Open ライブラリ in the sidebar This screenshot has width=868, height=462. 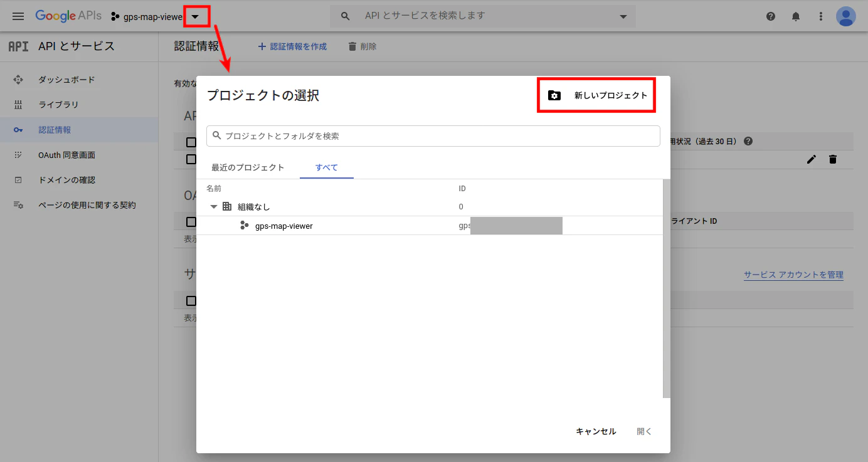pyautogui.click(x=79, y=105)
